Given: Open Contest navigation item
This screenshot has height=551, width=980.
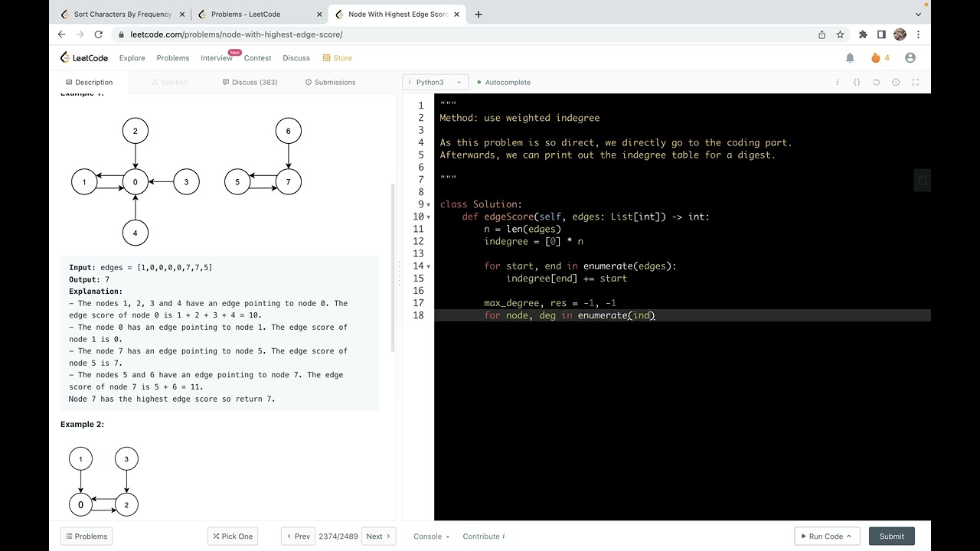Looking at the screenshot, I should tap(258, 58).
